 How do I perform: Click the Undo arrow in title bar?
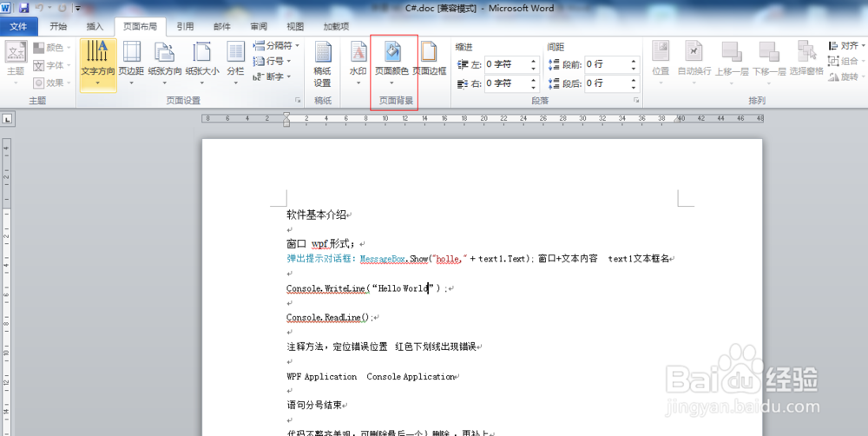[39, 9]
